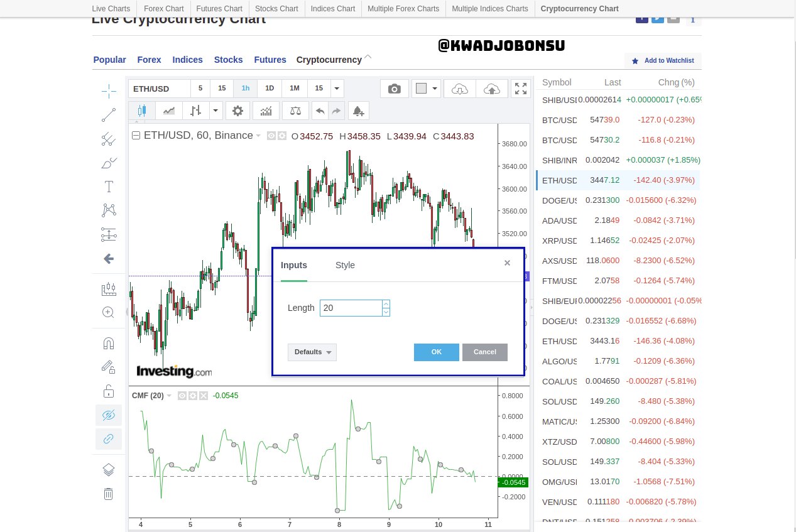This screenshot has height=532, width=796.
Task: Open the CMF (20) legend dropdown arrow
Action: coord(169,396)
